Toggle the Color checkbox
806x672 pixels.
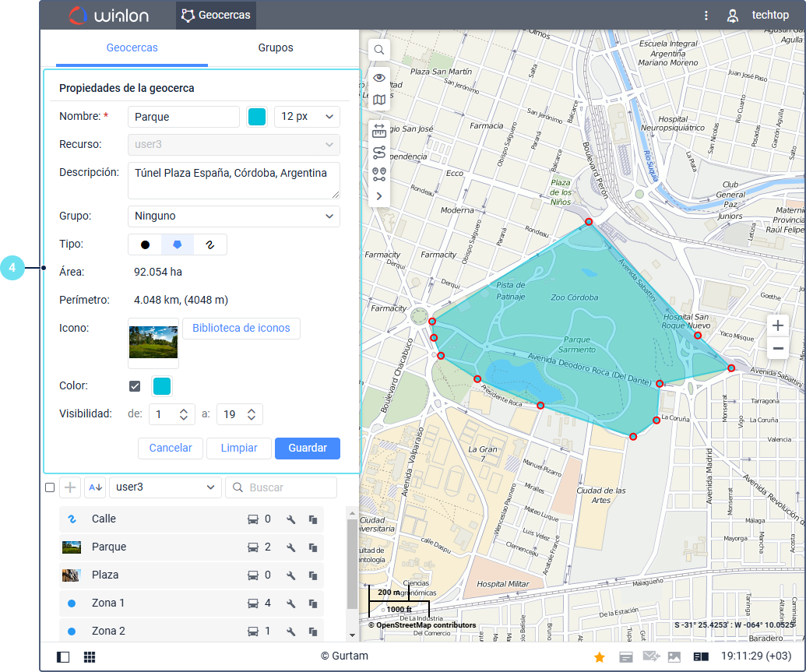tap(135, 386)
